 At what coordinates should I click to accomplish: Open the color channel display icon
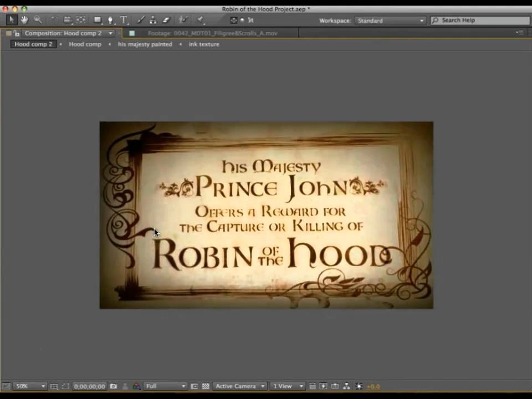[136, 386]
